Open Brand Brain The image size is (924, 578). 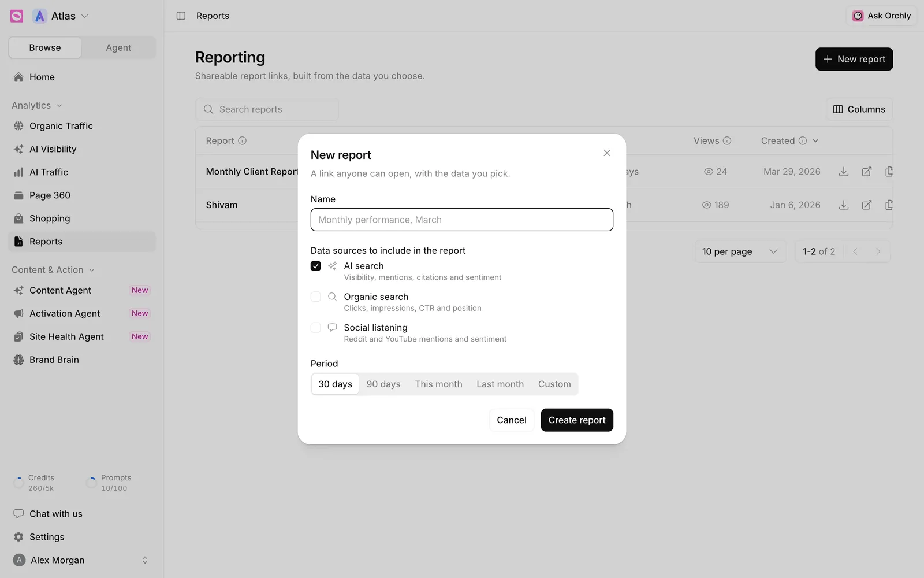(82, 360)
